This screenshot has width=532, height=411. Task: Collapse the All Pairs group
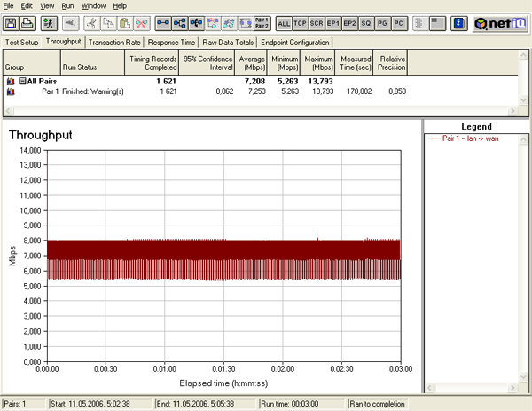point(22,82)
